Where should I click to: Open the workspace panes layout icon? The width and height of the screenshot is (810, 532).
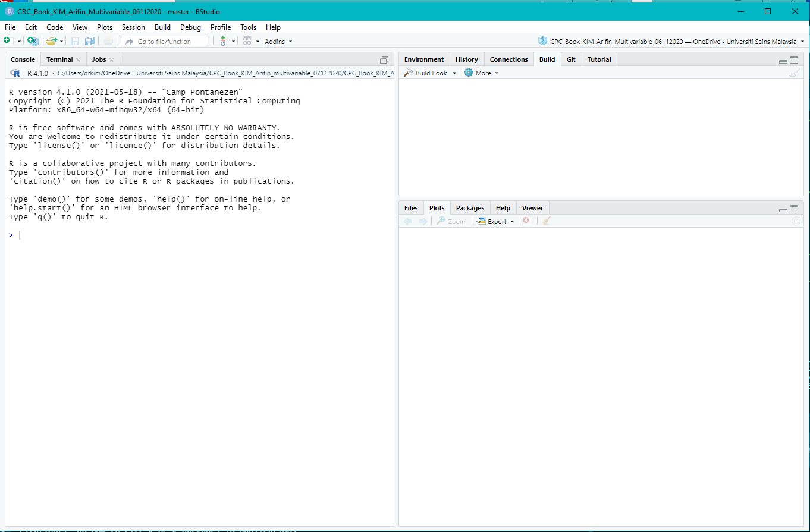click(x=247, y=41)
